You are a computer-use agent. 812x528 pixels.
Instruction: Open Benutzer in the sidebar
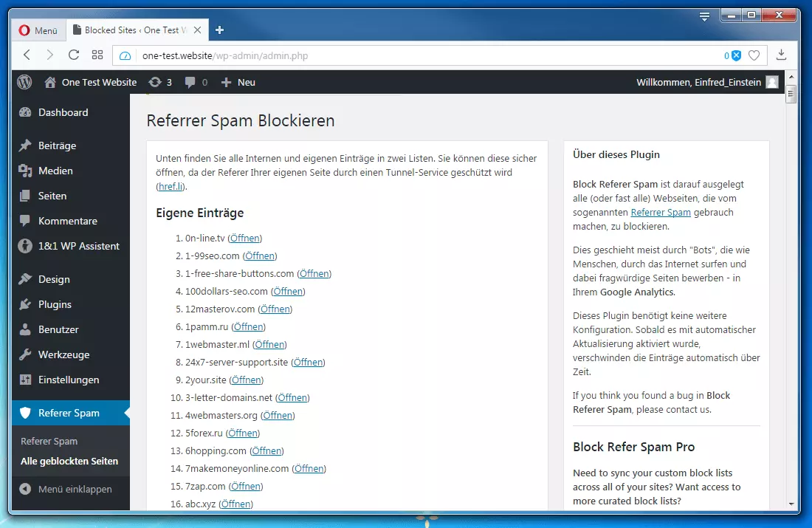click(71, 329)
